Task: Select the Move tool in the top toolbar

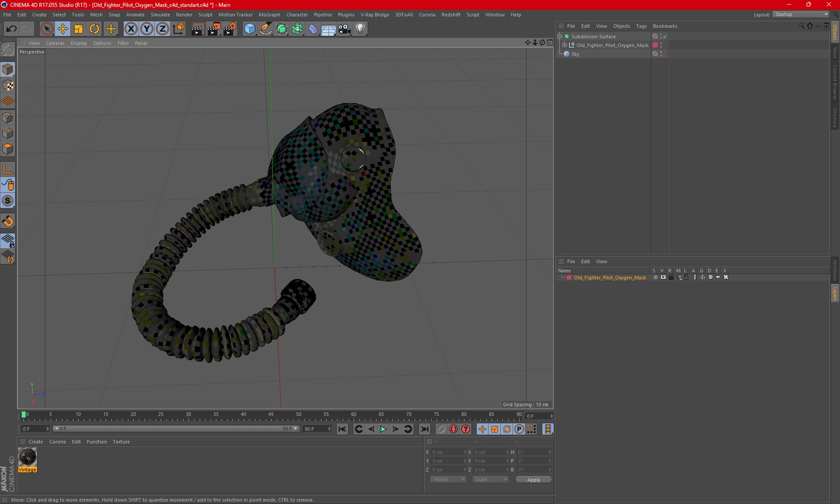Action: pyautogui.click(x=63, y=29)
